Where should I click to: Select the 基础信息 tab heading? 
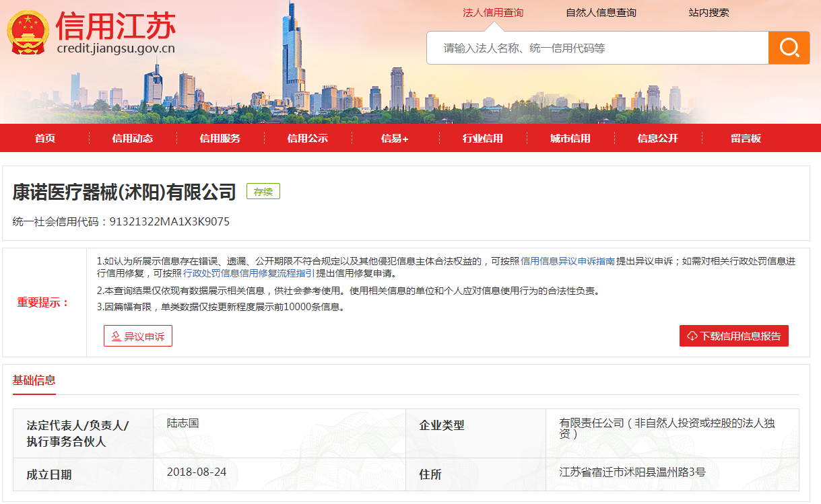[34, 380]
